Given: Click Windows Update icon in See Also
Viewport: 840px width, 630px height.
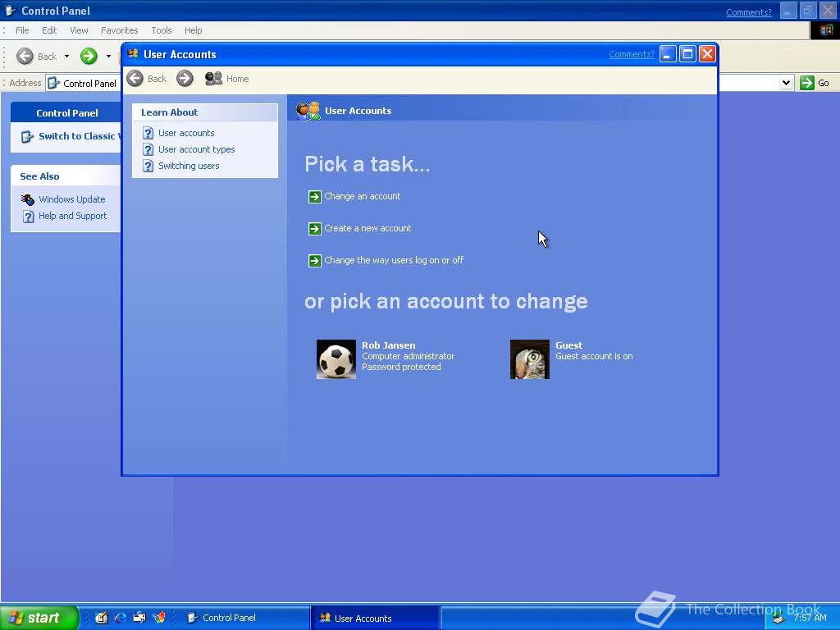Looking at the screenshot, I should point(28,199).
